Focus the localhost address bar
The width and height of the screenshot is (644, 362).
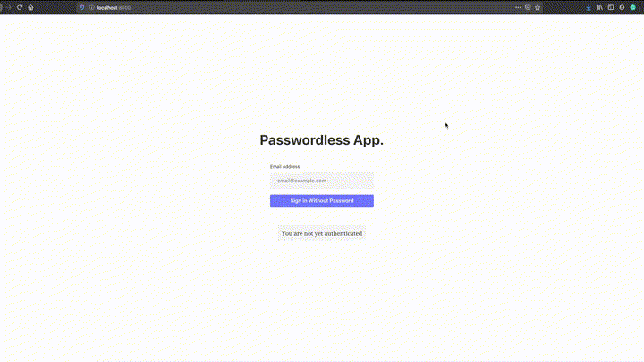[310, 7]
